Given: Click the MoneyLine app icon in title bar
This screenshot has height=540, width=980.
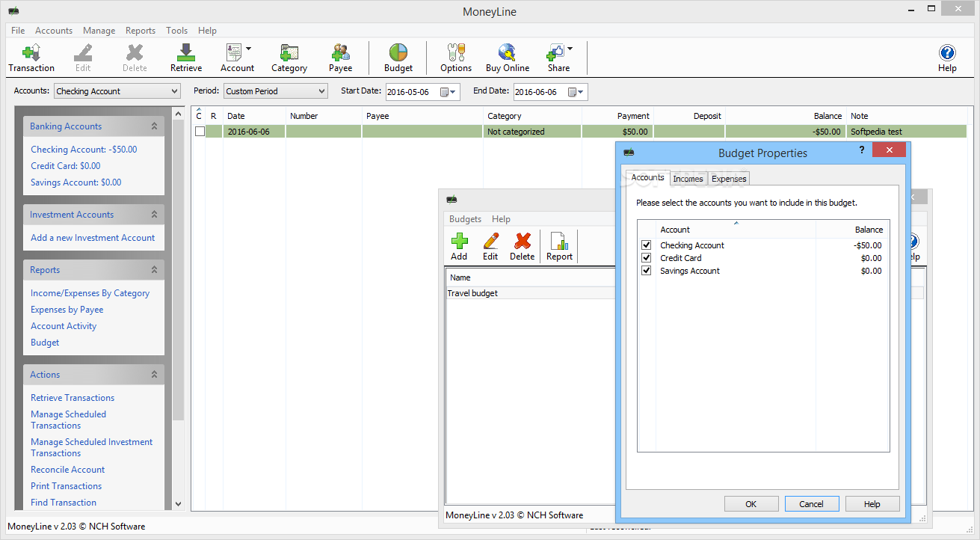Looking at the screenshot, I should (x=13, y=11).
